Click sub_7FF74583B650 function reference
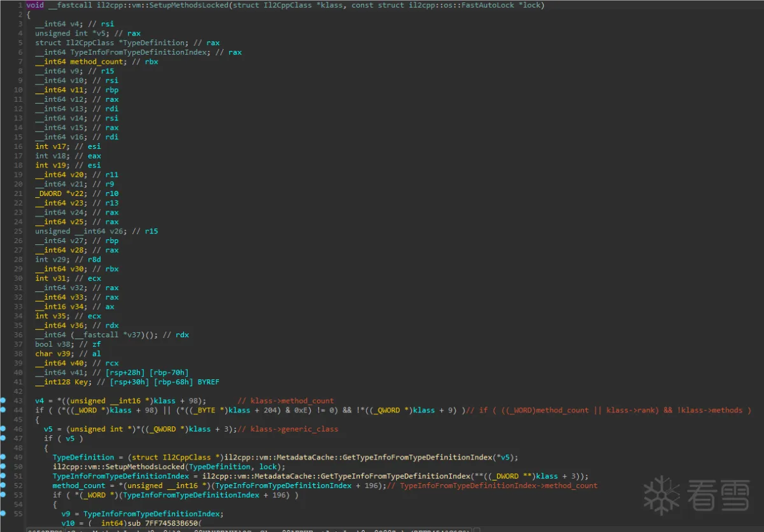 [164, 523]
